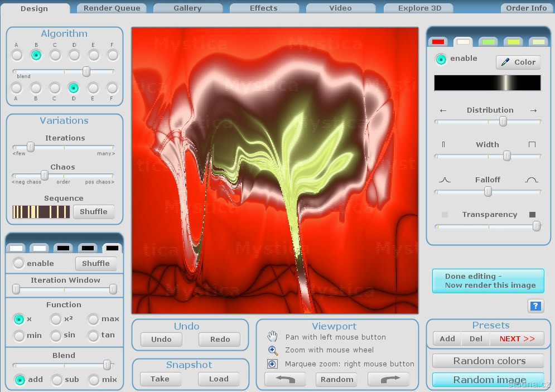Viewport: 555px width, 392px height.
Task: Select the second white function layer tab
Action: (39, 248)
